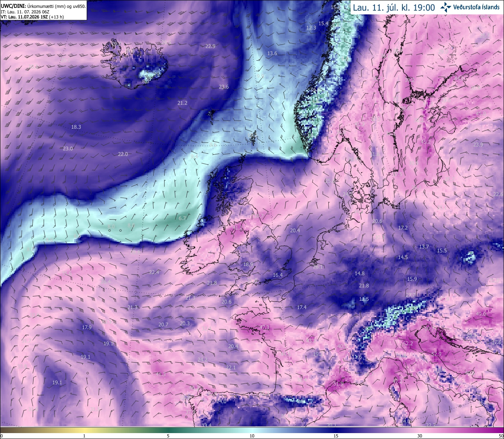Select the date label Lau. 11. júl. kl. 19:00
Image resolution: width=504 pixels, height=439 pixels.
click(x=394, y=7)
